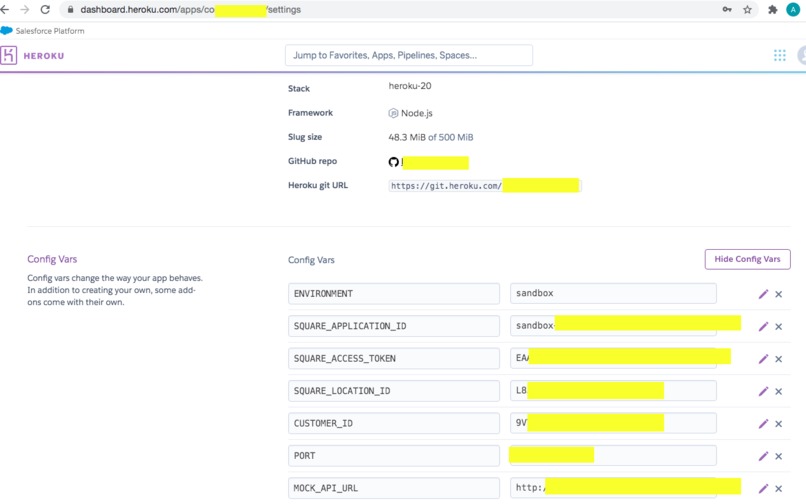Viewport: 806px width, 504px height.
Task: Click the Slug size label
Action: click(x=305, y=137)
